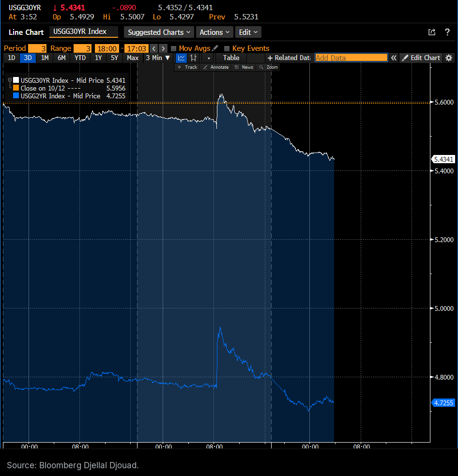Image resolution: width=458 pixels, height=476 pixels.
Task: Click orange Close on 10/12 swatch
Action: tap(16, 88)
